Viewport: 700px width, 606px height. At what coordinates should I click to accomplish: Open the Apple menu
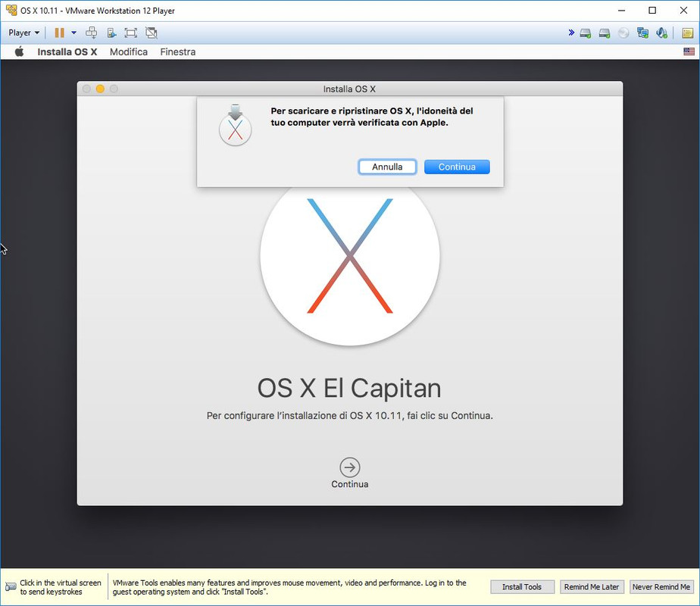19,52
